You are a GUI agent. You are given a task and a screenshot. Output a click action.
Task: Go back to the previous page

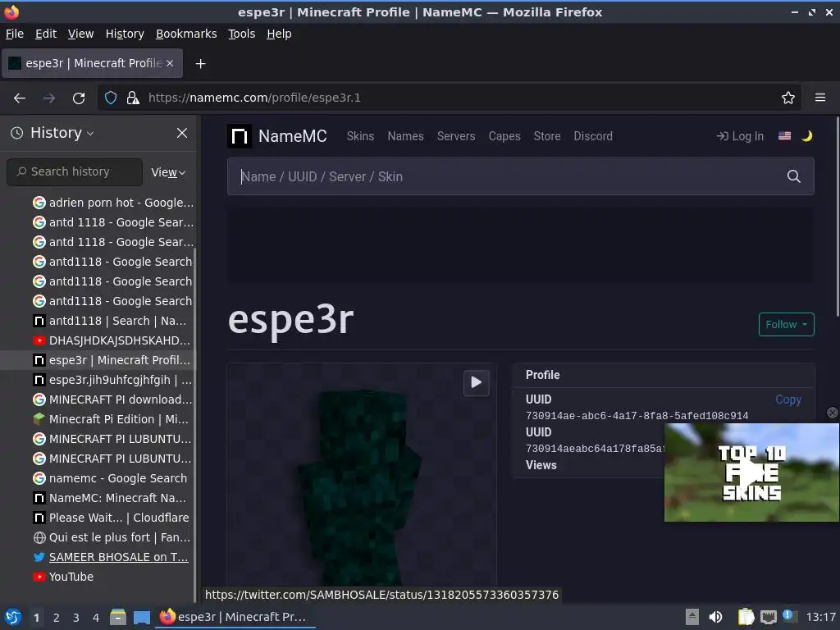click(x=20, y=98)
